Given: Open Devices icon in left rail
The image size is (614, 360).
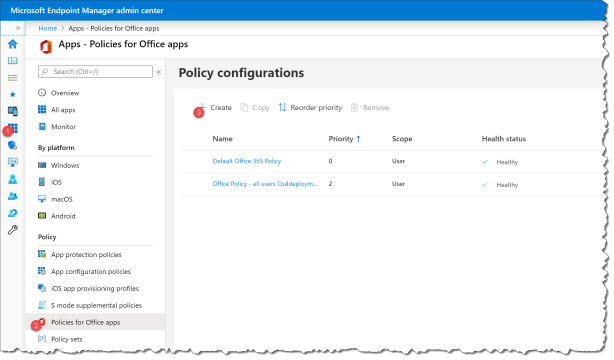Looking at the screenshot, I should [13, 111].
